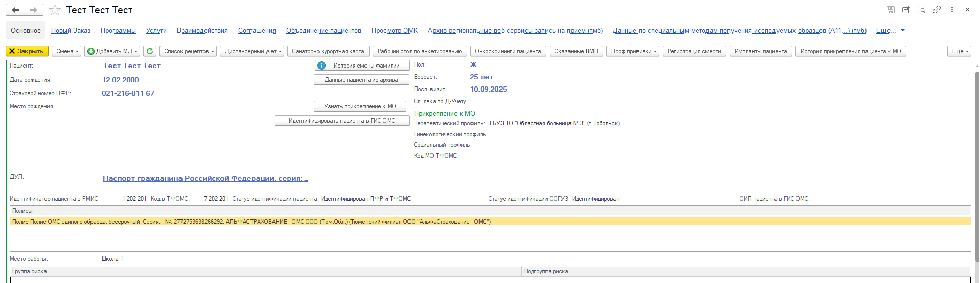Click the printer icon
The height and width of the screenshot is (283, 980).
click(906, 10)
